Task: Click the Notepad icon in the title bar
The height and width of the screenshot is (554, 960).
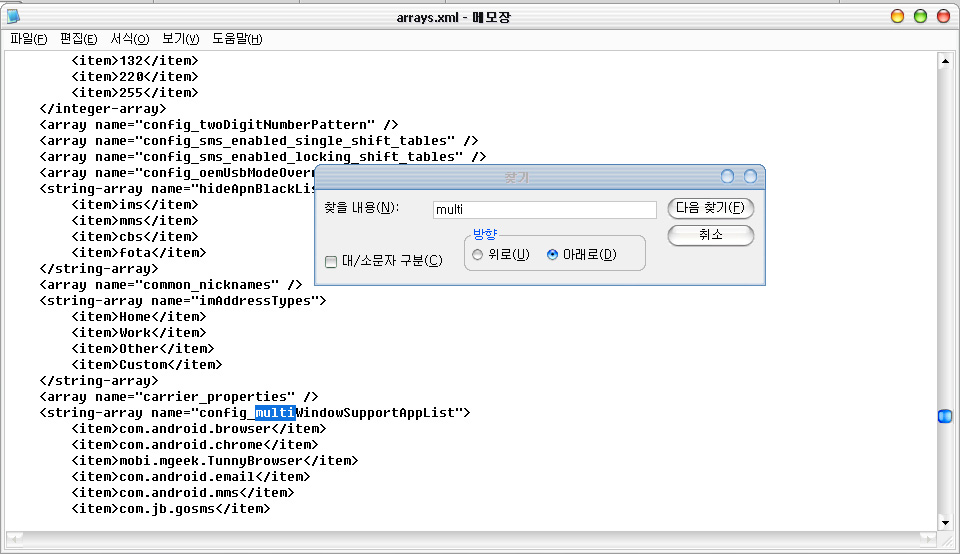Action: 13,16
